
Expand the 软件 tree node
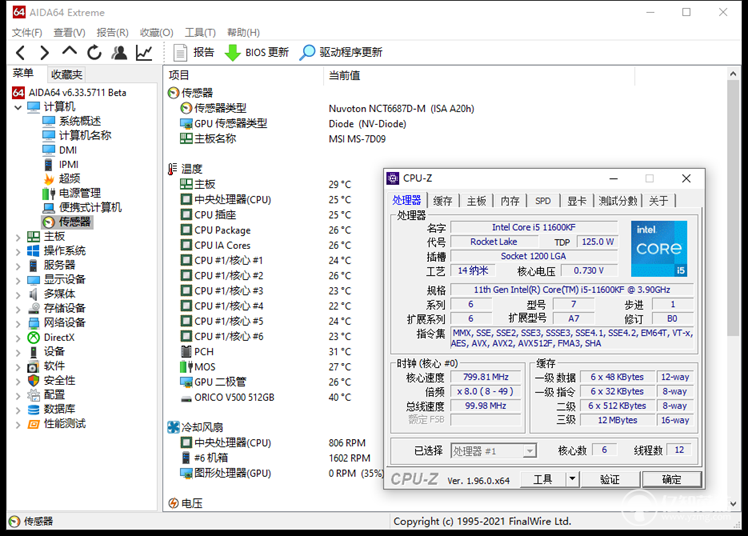[18, 367]
